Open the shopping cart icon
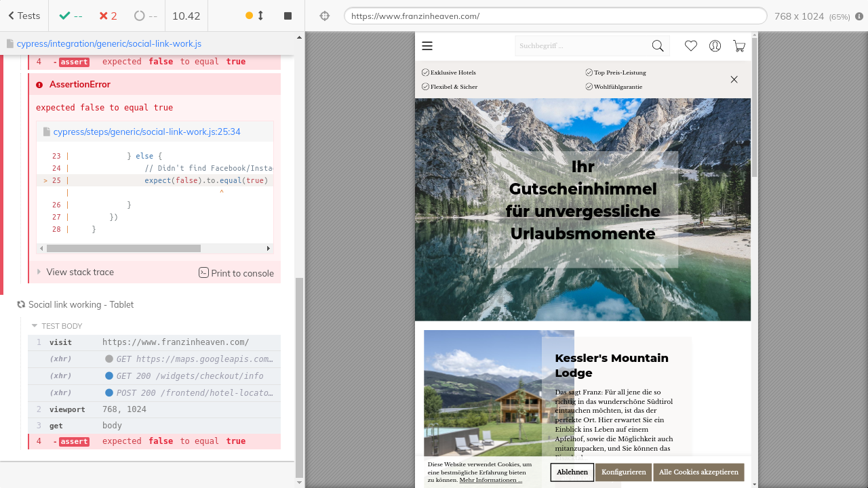 (739, 46)
